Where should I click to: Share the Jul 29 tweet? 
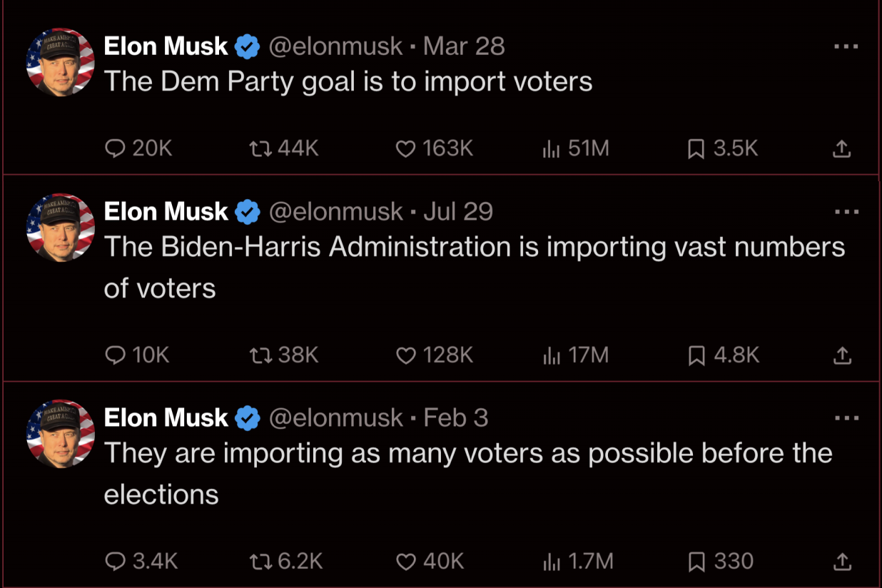click(842, 355)
